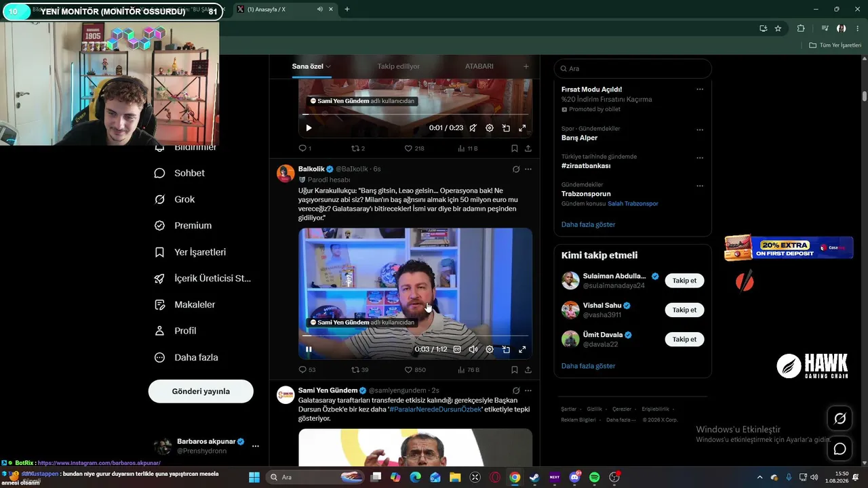Screen dimensions: 868x488
Task: Play the top video at 0:01 / 0:23
Action: [309, 128]
